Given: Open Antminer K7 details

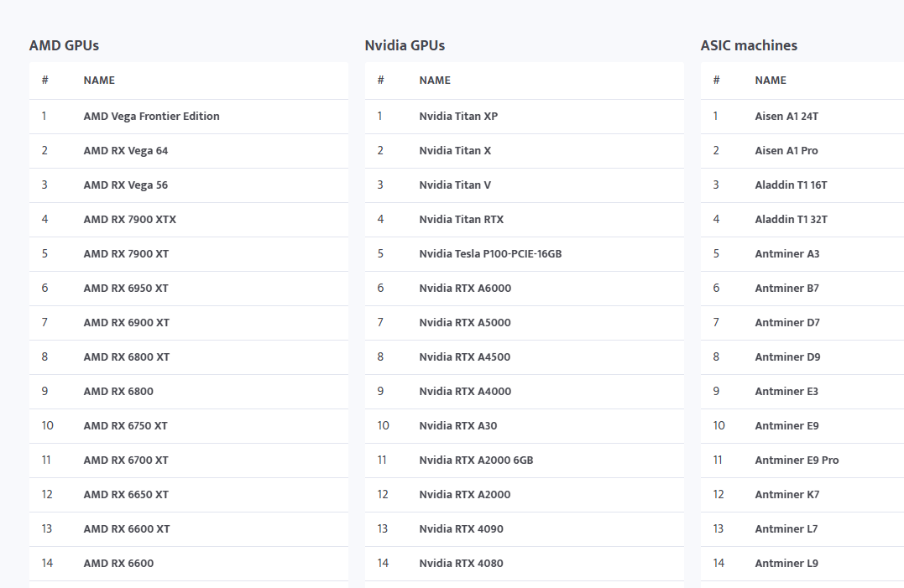Looking at the screenshot, I should (x=786, y=495).
